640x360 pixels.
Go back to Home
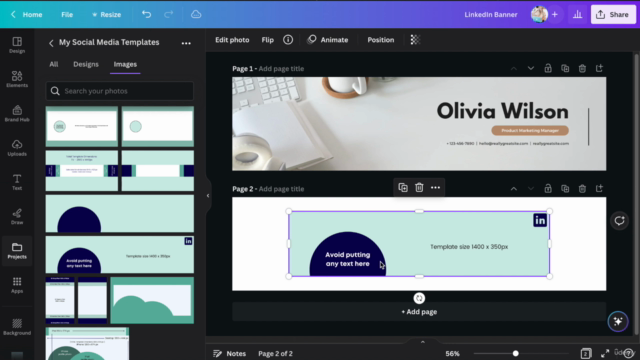tap(27, 14)
